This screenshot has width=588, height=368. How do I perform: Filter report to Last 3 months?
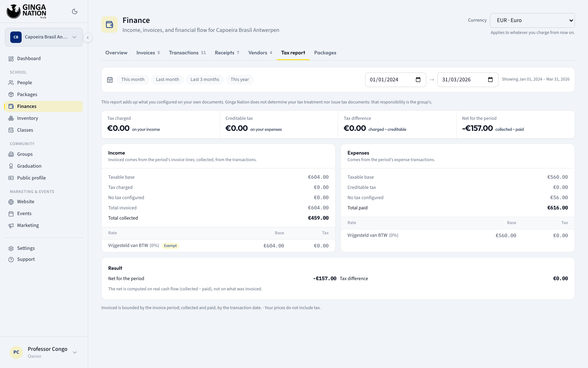[x=205, y=80]
